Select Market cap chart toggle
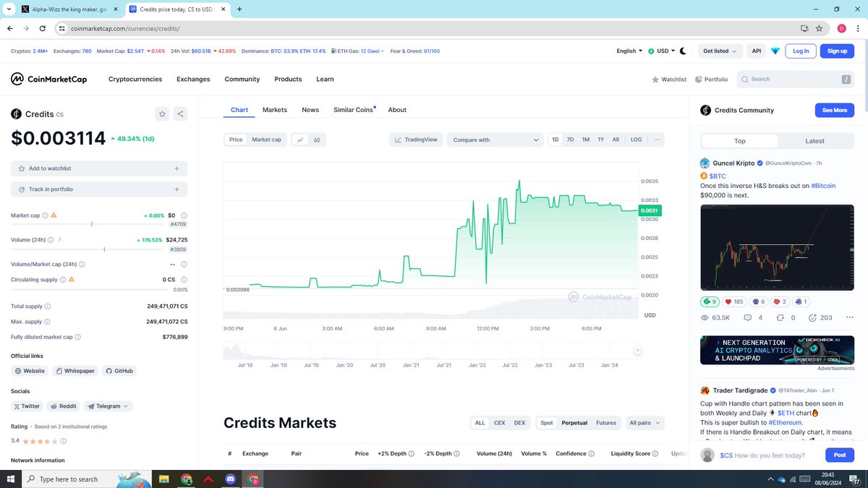 (266, 140)
